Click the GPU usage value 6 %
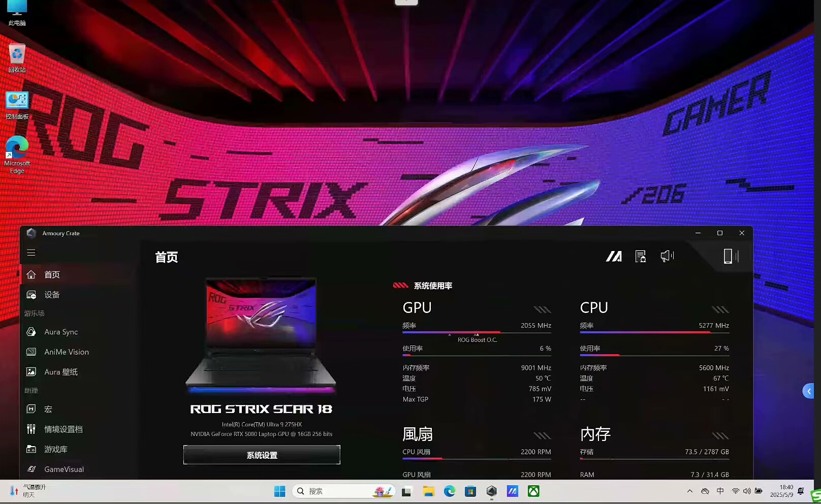This screenshot has width=821, height=504. [x=545, y=349]
